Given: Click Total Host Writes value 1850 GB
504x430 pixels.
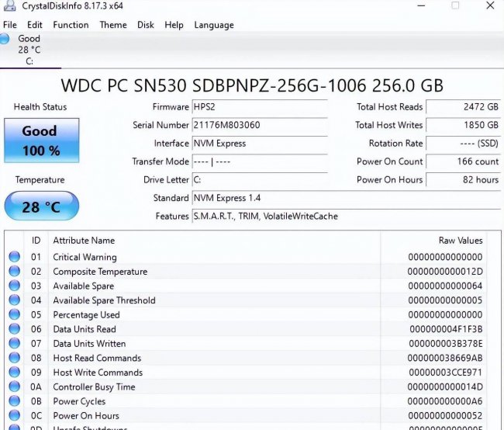Looking at the screenshot, I should [463, 125].
